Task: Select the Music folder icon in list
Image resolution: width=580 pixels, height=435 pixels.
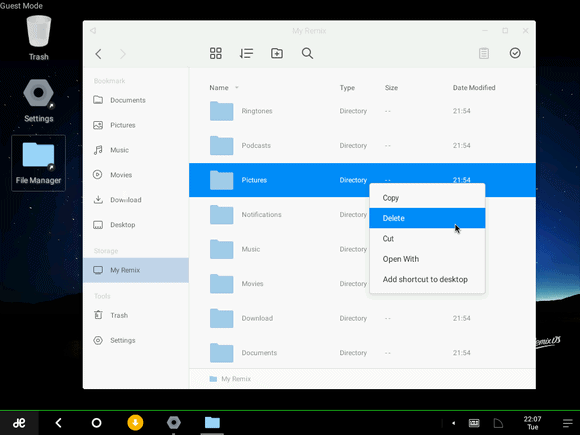Action: pos(221,249)
